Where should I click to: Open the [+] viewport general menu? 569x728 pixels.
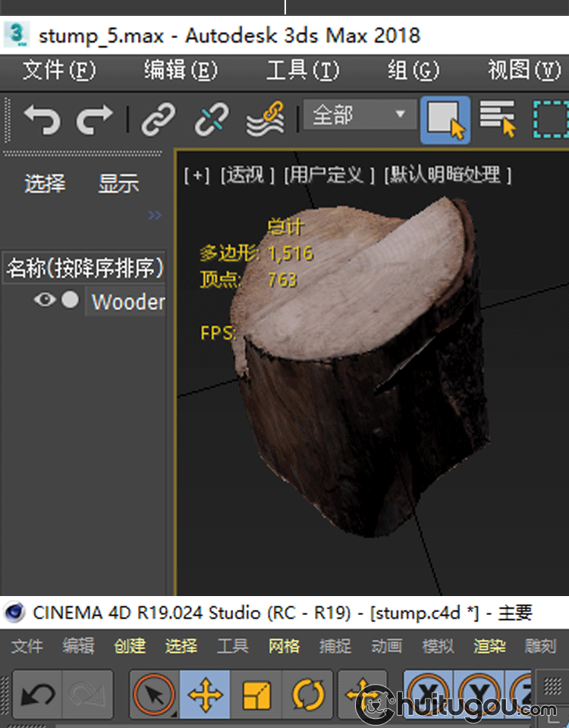(196, 175)
